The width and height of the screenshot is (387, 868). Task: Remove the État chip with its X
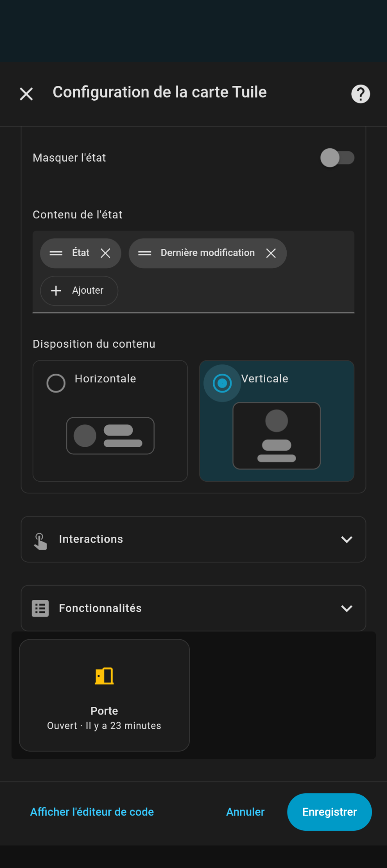point(106,253)
